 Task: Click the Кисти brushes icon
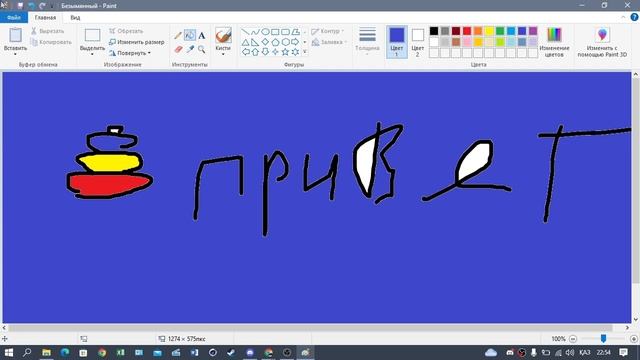pos(223,35)
